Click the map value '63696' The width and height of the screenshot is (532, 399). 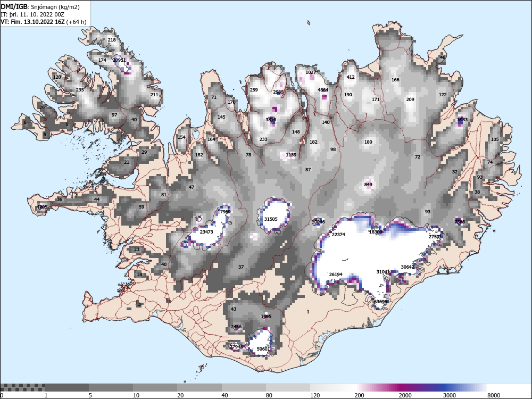pos(380,302)
